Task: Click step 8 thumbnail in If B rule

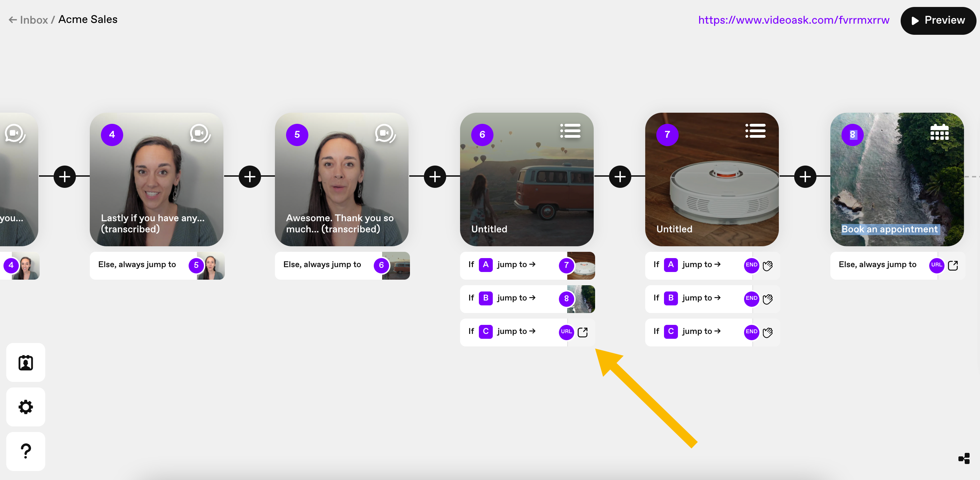Action: 581,299
